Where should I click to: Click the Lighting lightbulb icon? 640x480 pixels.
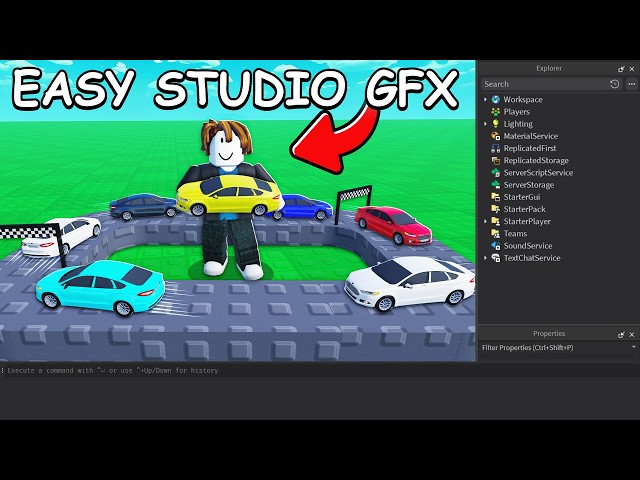click(x=496, y=124)
